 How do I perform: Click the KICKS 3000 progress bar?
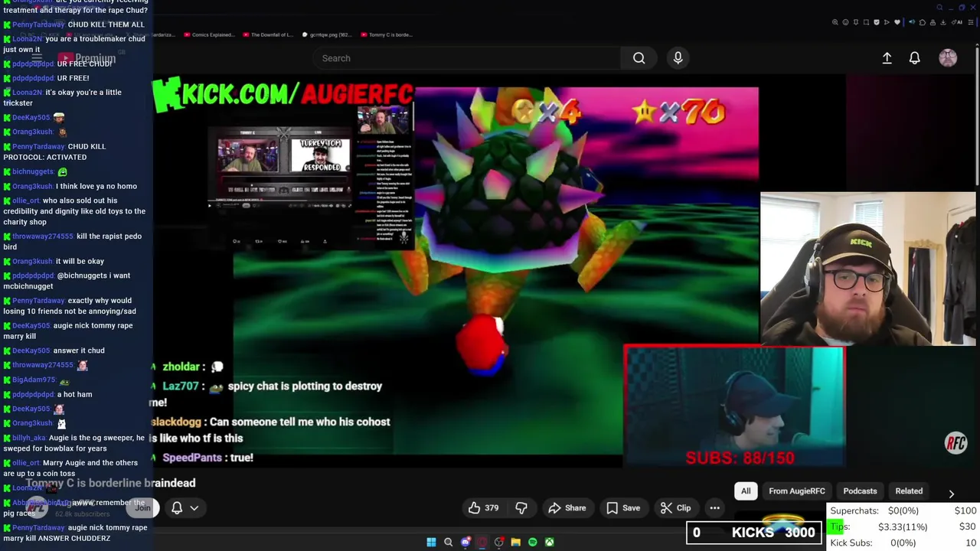pos(754,533)
